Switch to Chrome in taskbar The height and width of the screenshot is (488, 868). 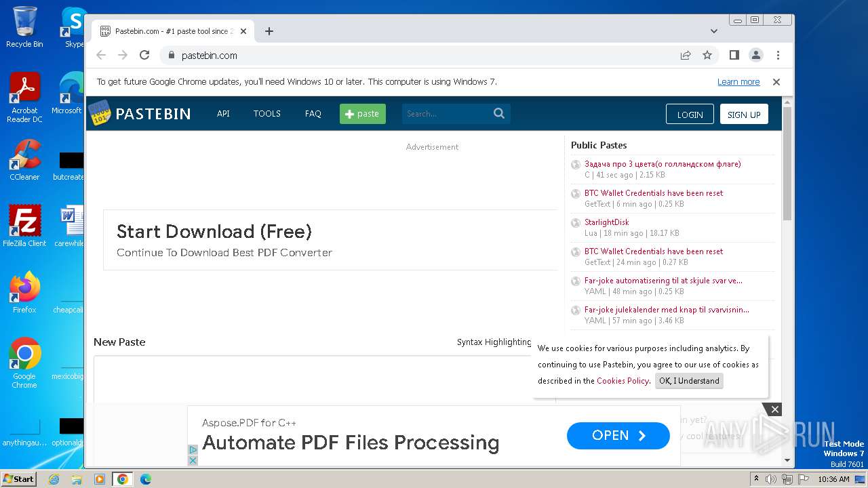click(123, 479)
